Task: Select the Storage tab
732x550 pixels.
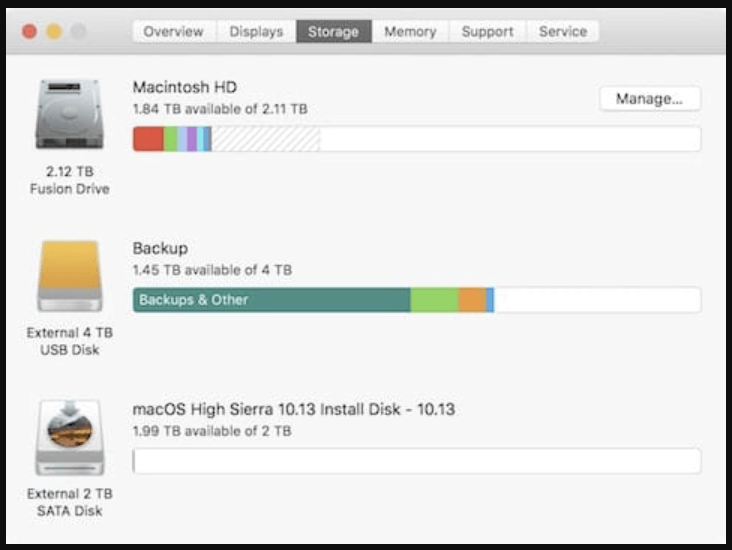Action: (333, 32)
